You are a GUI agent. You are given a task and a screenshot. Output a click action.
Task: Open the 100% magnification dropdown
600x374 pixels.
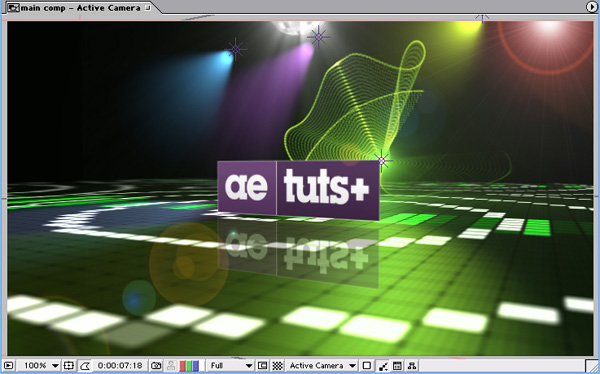(x=41, y=366)
